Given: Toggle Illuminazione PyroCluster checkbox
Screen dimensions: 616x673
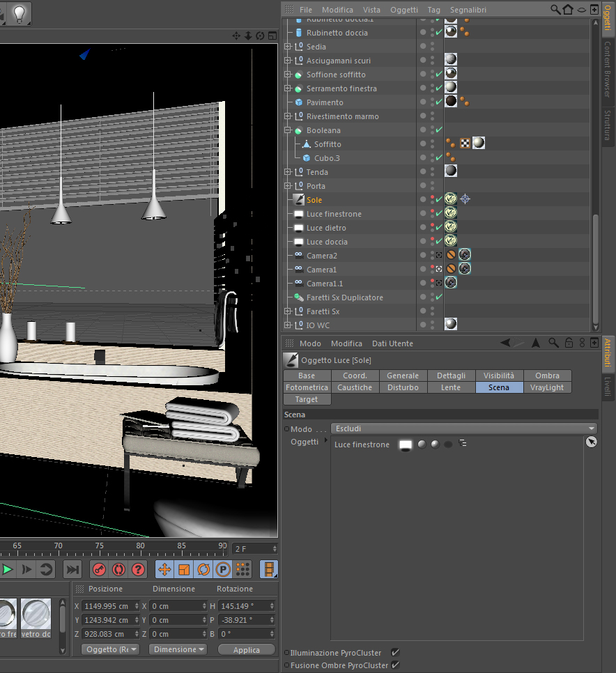Looking at the screenshot, I should (x=395, y=653).
